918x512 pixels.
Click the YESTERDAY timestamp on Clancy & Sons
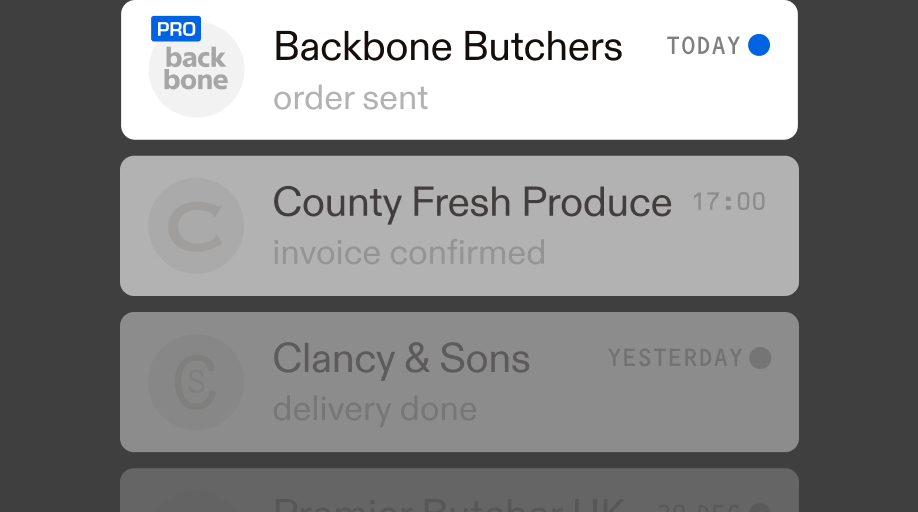coord(676,358)
